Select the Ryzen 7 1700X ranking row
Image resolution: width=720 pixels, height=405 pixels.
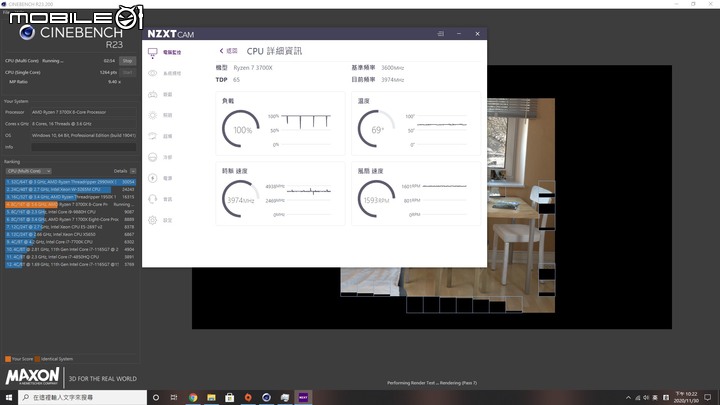70,219
